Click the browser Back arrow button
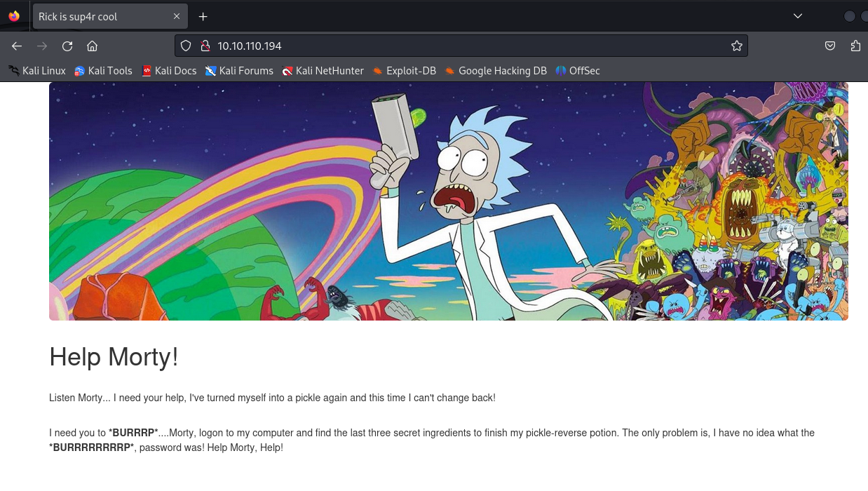Screen dimensions: 868x491 coord(17,46)
